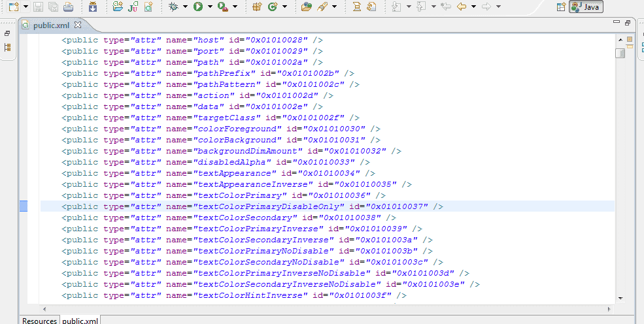The height and width of the screenshot is (324, 644).
Task: Open the Run dropdown arrow
Action: pos(210,7)
